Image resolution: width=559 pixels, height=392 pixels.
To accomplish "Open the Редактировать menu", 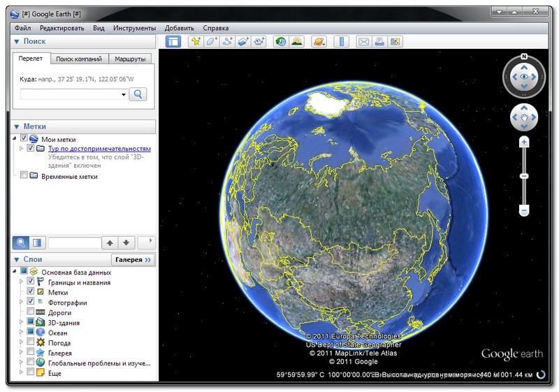I will coord(61,28).
